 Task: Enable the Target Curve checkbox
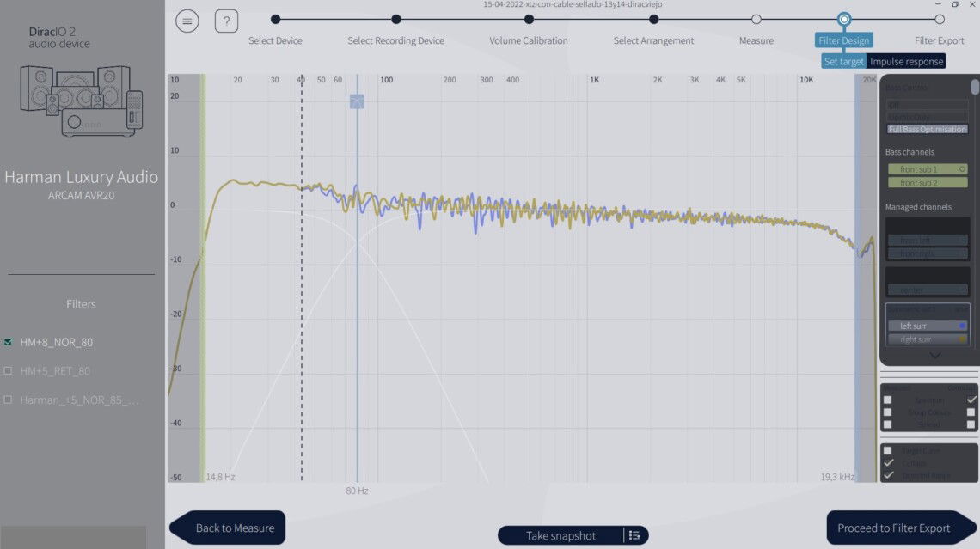coord(888,450)
